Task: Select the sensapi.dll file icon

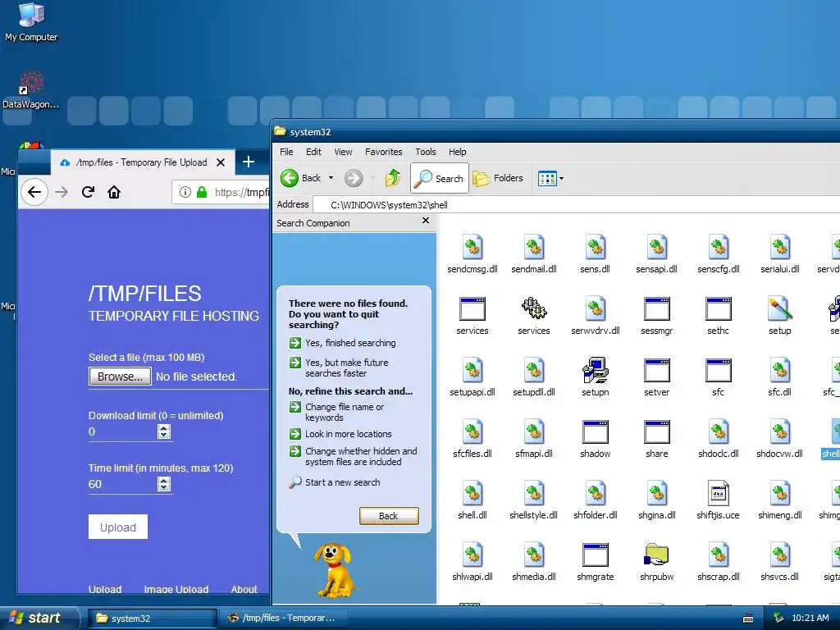Action: pyautogui.click(x=657, y=254)
